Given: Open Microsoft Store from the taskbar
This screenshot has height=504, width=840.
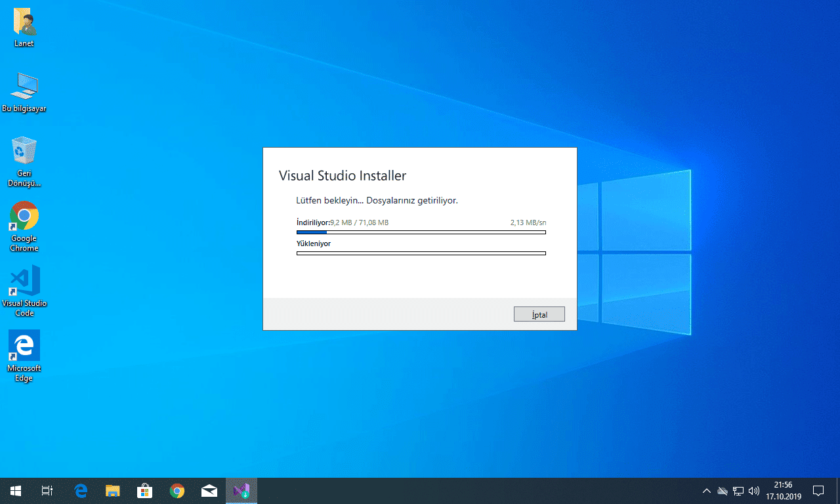Looking at the screenshot, I should pos(145,491).
